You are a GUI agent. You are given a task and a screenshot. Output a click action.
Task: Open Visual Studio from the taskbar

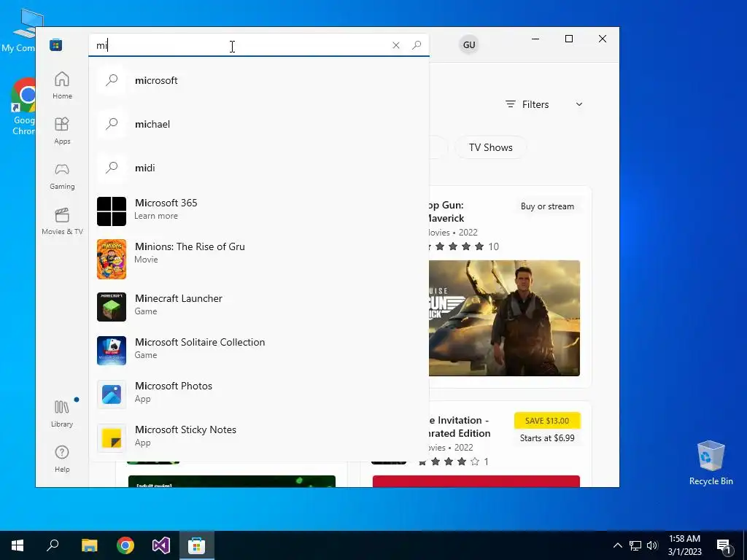point(161,545)
